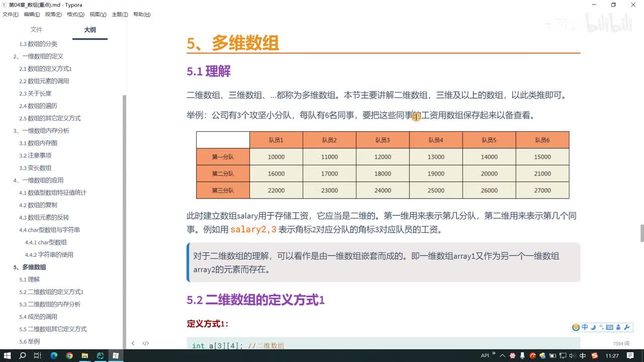The height and width of the screenshot is (362, 644).
Task: Go to outline item 4.2 数组的复制
Action: click(x=38, y=205)
